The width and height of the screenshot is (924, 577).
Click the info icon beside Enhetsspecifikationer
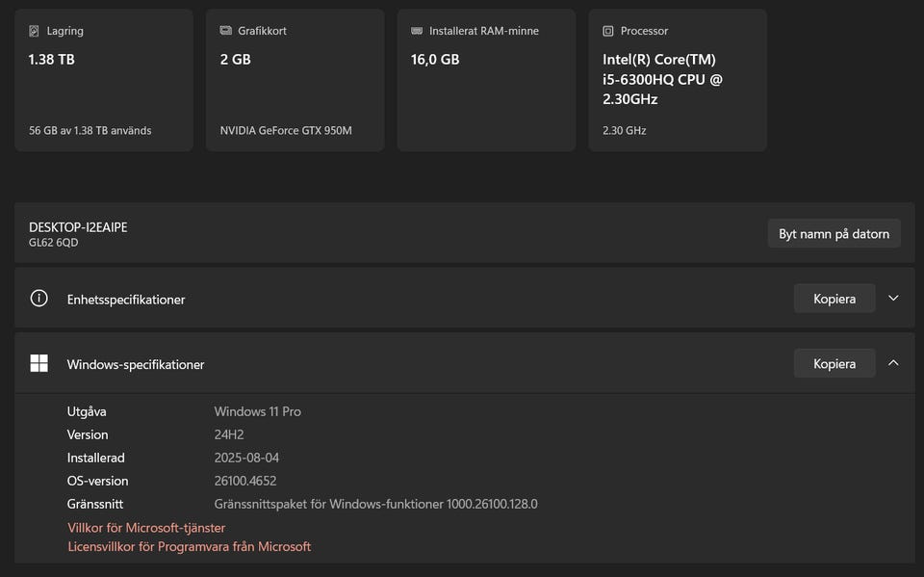39,299
